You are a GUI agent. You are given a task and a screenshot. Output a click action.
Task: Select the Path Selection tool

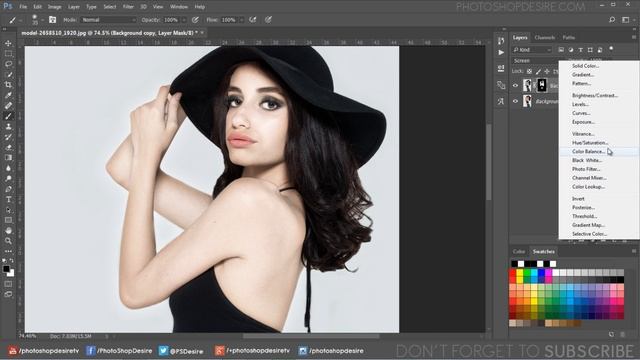8,210
